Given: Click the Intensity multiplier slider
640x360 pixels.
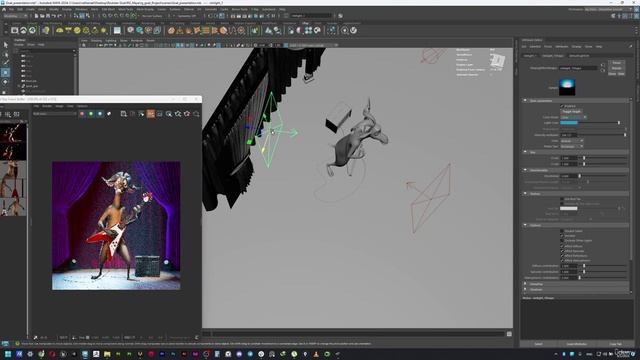Looking at the screenshot, I should (603, 135).
